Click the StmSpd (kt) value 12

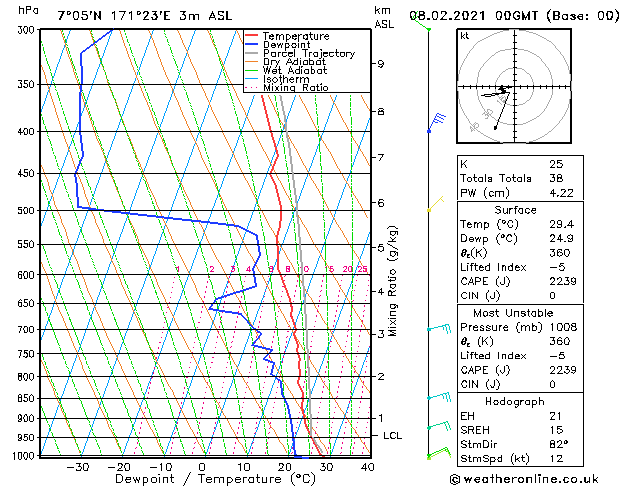[x=556, y=458]
